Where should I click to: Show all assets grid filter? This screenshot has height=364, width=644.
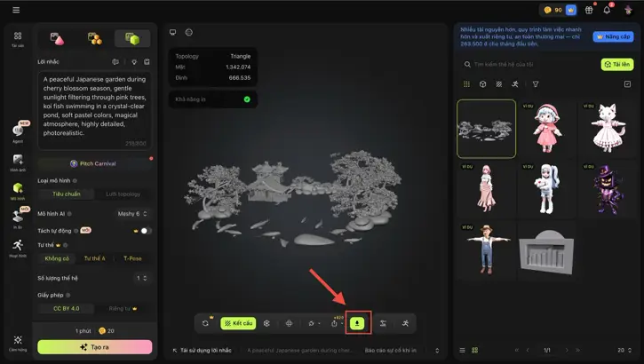(x=466, y=84)
